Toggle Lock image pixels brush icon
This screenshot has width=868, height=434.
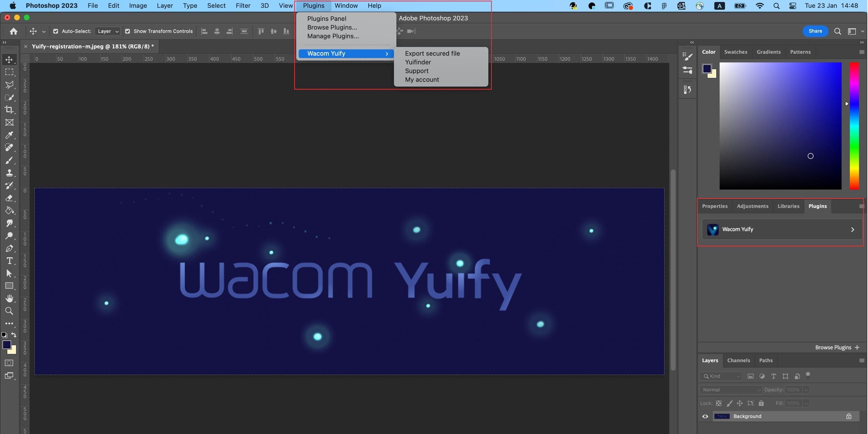click(730, 403)
